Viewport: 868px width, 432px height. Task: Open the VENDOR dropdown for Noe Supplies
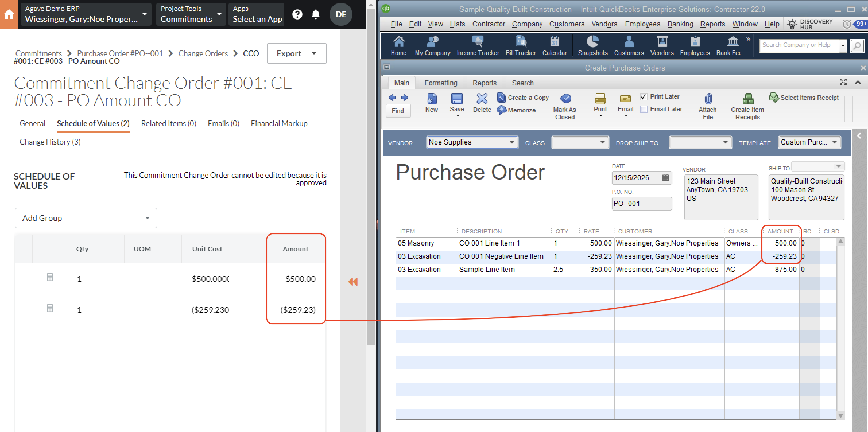(x=510, y=143)
